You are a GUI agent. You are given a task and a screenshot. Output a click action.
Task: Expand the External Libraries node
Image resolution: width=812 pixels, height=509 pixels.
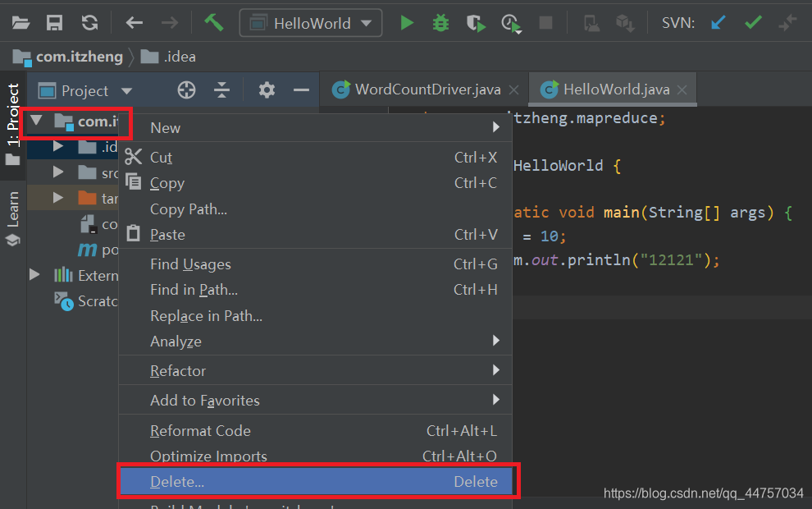(x=34, y=275)
